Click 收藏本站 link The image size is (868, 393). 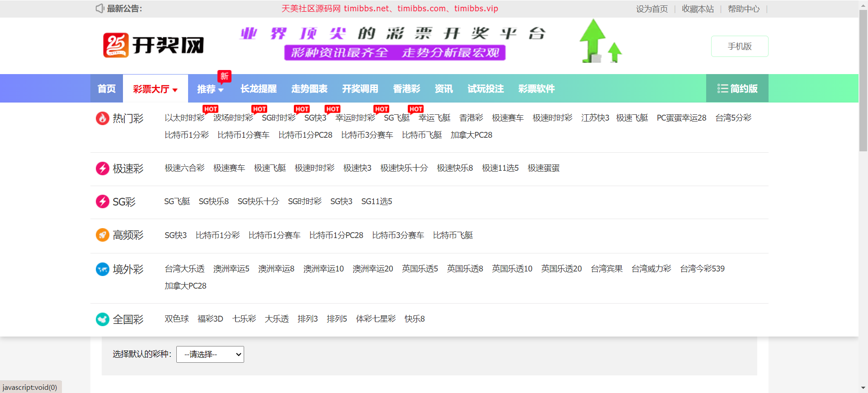pos(698,9)
